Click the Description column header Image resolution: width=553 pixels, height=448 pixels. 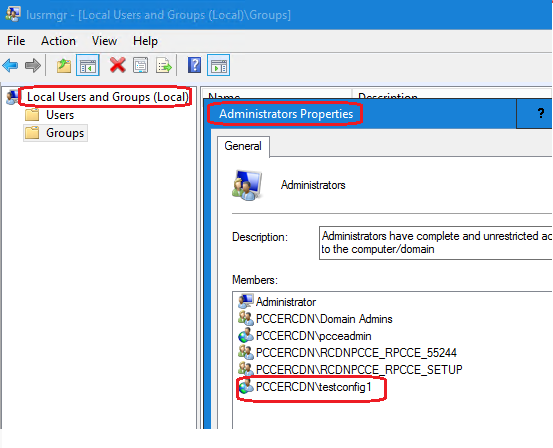(x=453, y=94)
